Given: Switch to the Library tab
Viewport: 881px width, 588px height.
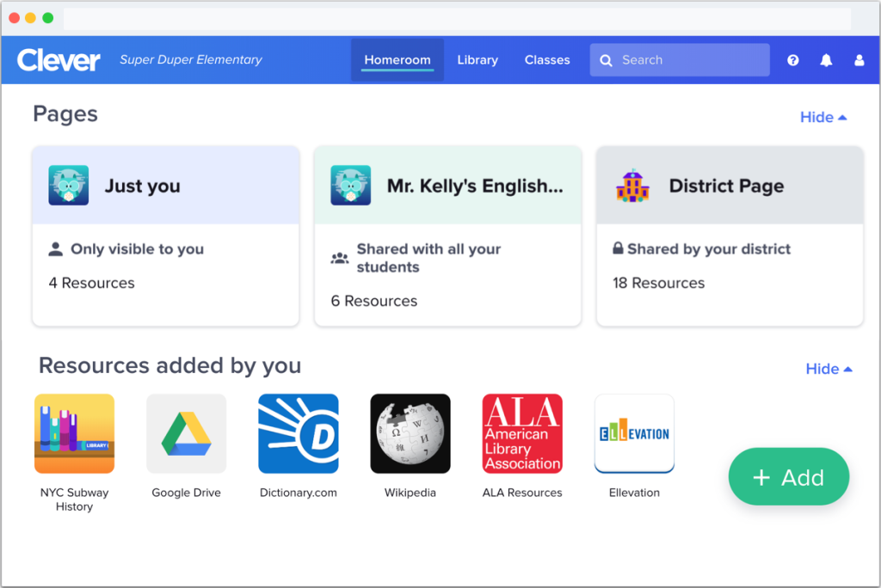Looking at the screenshot, I should 477,60.
